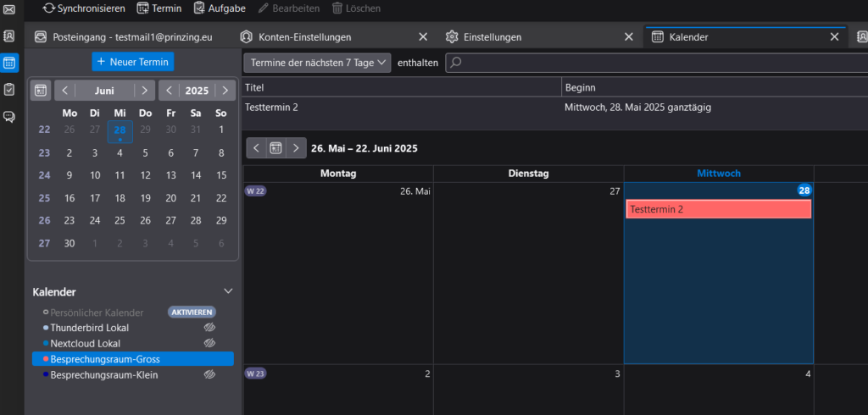Open the Tasks space sidebar icon
This screenshot has width=868, height=415.
(x=9, y=89)
